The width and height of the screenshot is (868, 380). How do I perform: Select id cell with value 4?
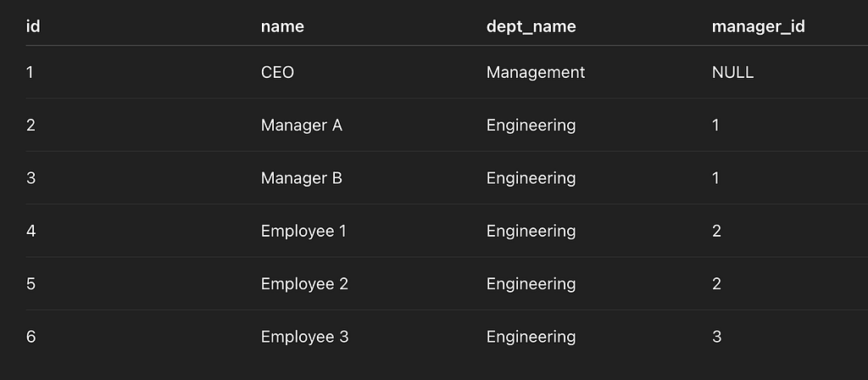(x=31, y=231)
